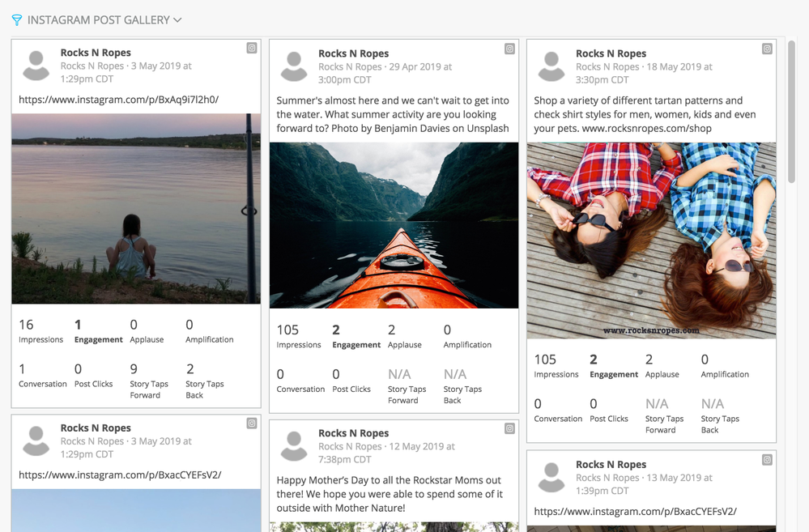Expand the Instagram Post Gallery dropdown chevron
This screenshot has width=809, height=532.
pyautogui.click(x=177, y=20)
